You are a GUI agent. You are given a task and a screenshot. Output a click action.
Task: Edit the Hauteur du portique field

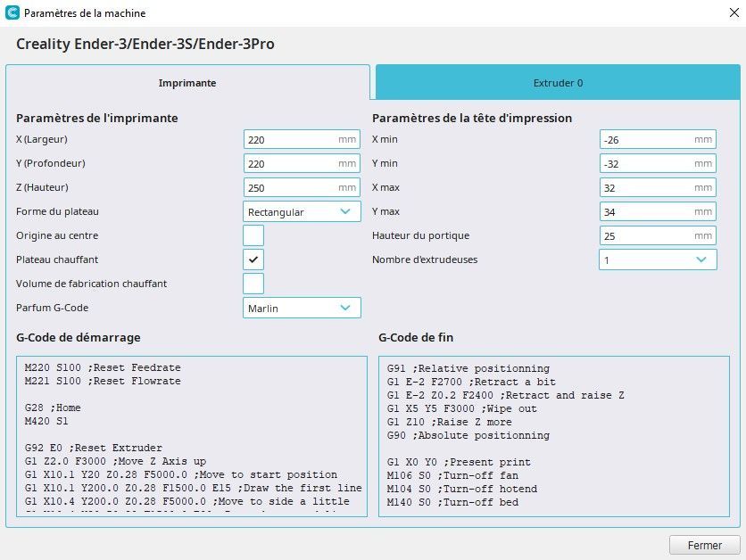[658, 235]
